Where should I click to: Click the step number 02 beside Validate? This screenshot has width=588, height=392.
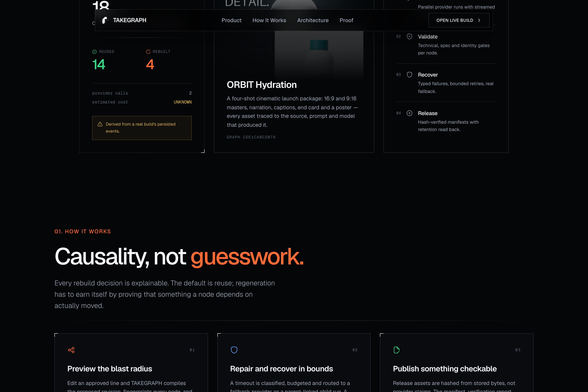(x=398, y=37)
